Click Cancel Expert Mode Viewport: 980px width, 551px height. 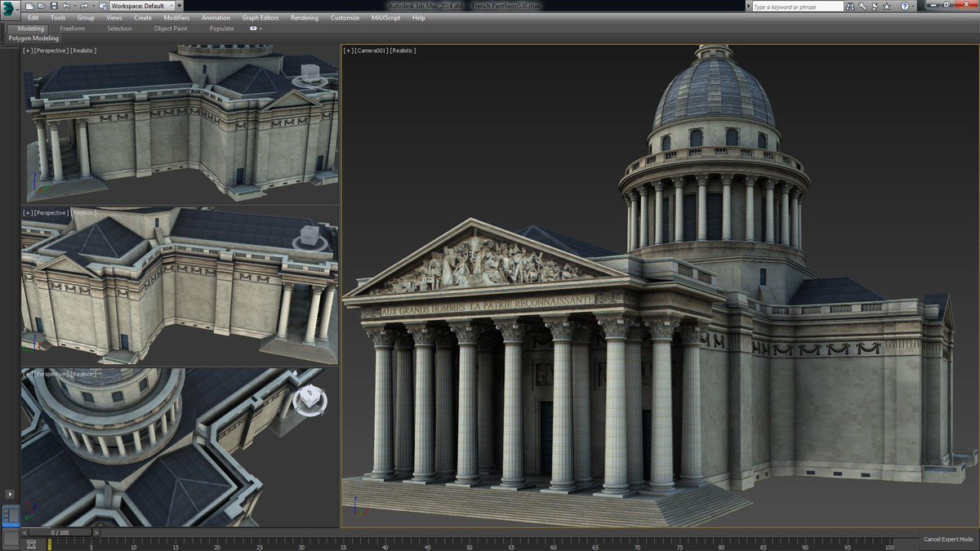tap(950, 539)
